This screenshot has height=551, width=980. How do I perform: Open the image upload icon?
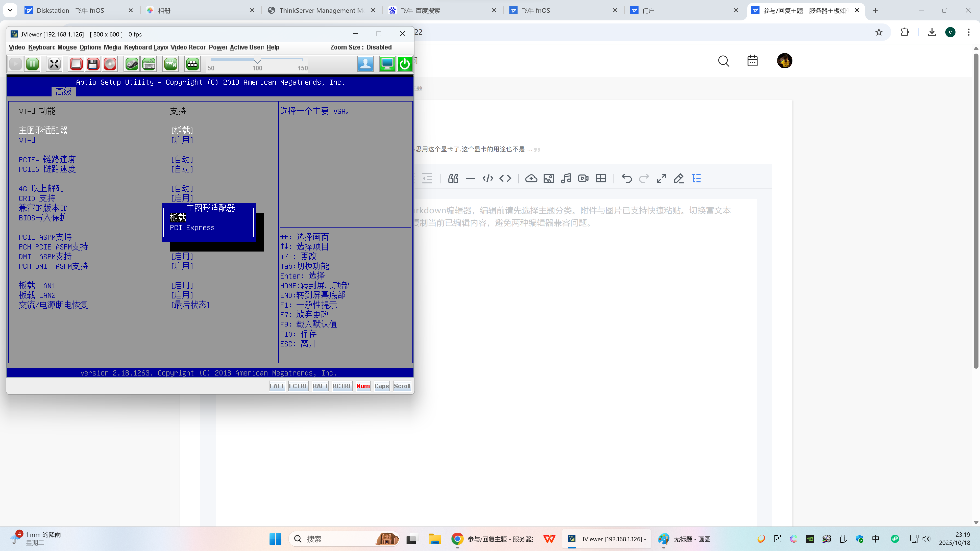pyautogui.click(x=548, y=178)
